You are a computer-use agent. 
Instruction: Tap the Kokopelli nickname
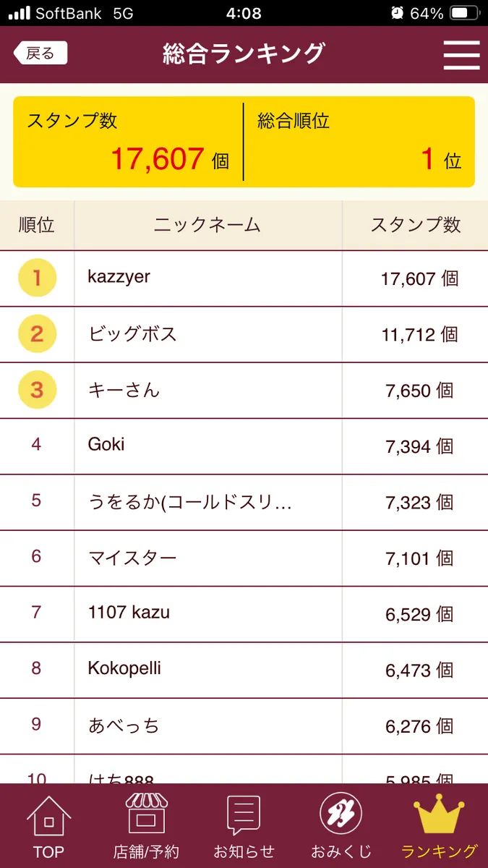(x=124, y=668)
